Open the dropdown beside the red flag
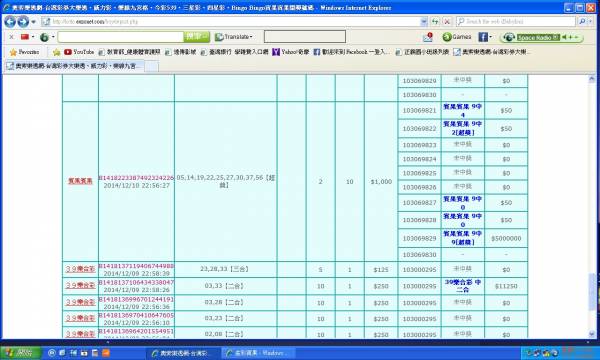600x360 pixels. click(33, 37)
